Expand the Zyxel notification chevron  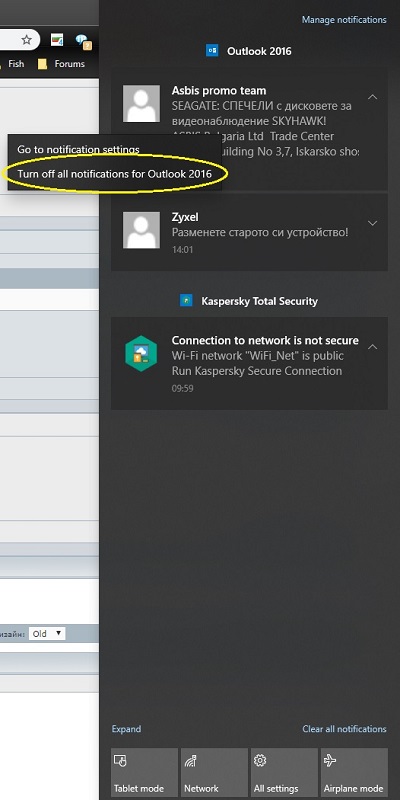(x=372, y=223)
